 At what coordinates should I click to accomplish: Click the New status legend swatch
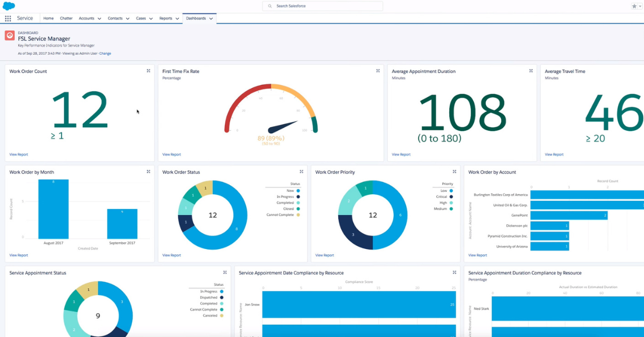(298, 191)
